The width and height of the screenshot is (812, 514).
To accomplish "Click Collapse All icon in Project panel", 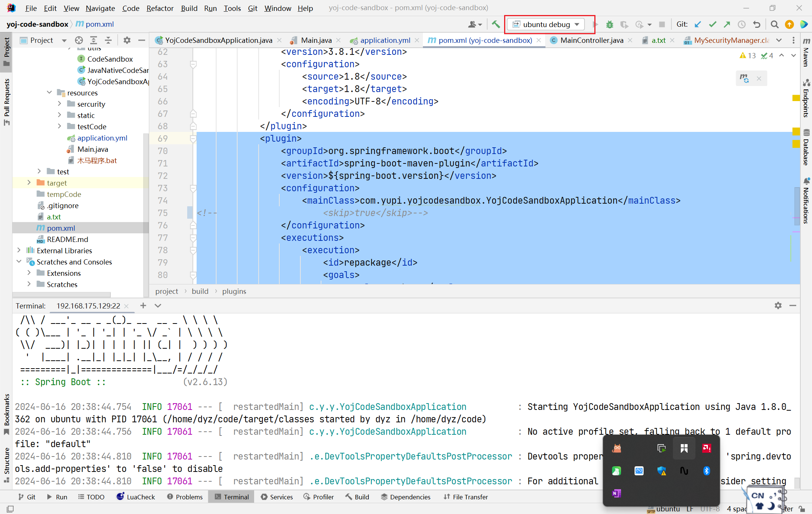I will click(x=108, y=40).
